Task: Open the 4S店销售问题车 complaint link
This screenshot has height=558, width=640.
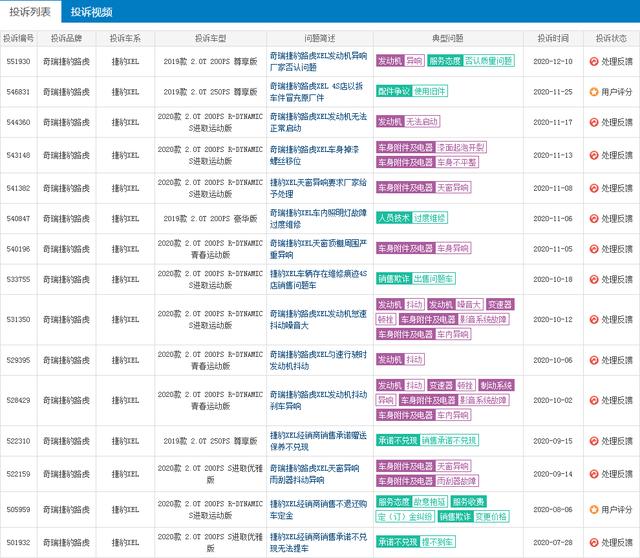Action: click(x=318, y=280)
